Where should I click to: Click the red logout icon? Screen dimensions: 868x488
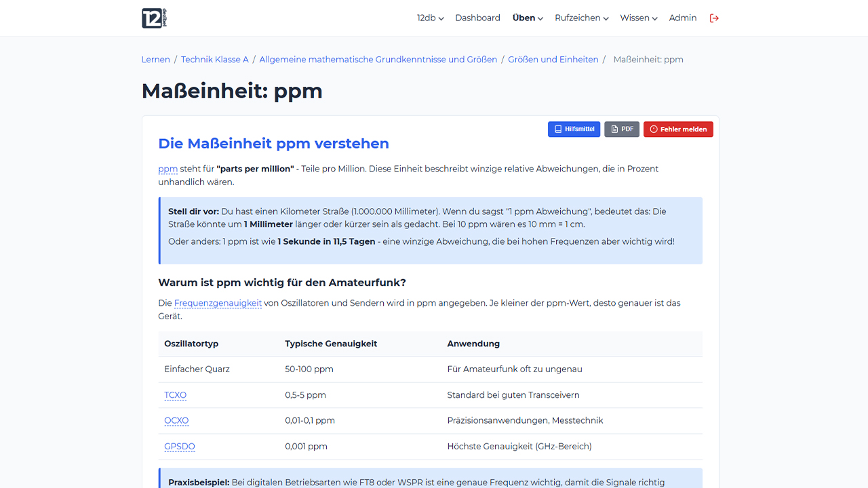coord(714,18)
